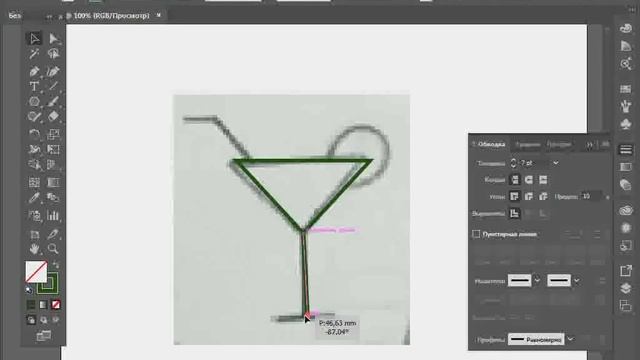This screenshot has height=360, width=640.
Task: Choose Round Join corner
Action: [529, 196]
